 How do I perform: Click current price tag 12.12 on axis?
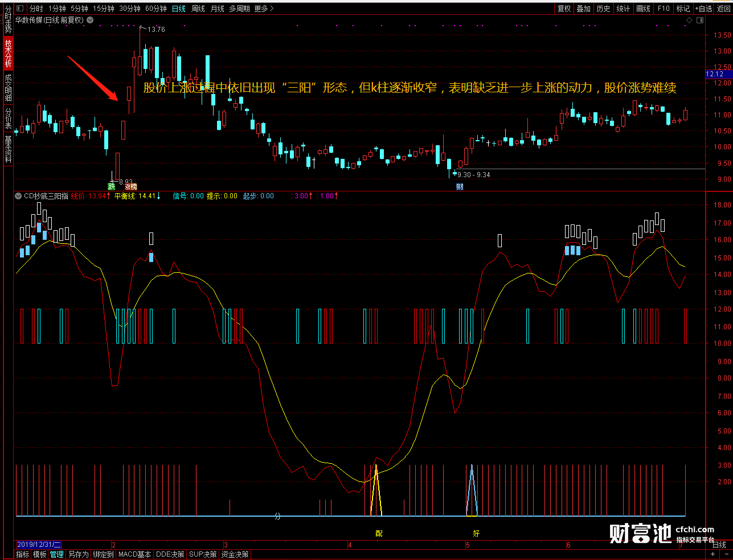[x=715, y=74]
